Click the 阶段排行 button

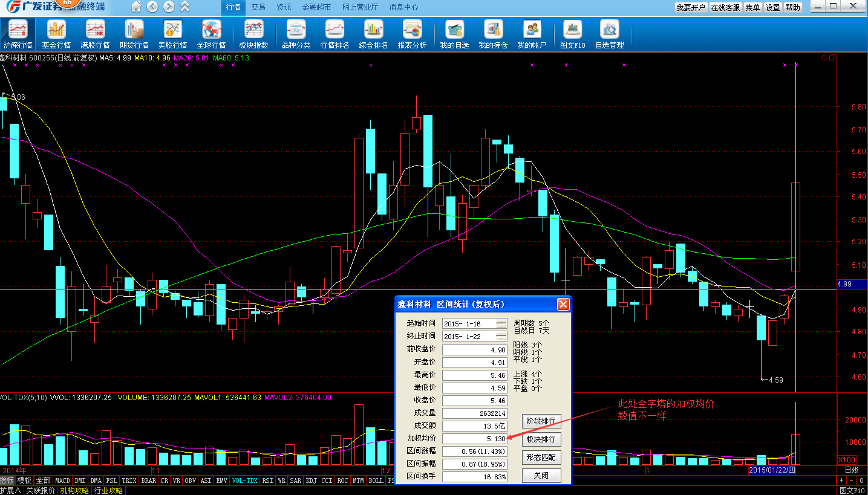541,421
